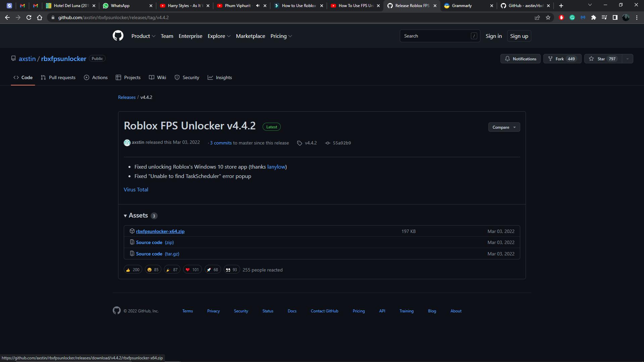Bookmark this page with star icon
Viewport: 644px width, 362px height.
[x=548, y=17]
